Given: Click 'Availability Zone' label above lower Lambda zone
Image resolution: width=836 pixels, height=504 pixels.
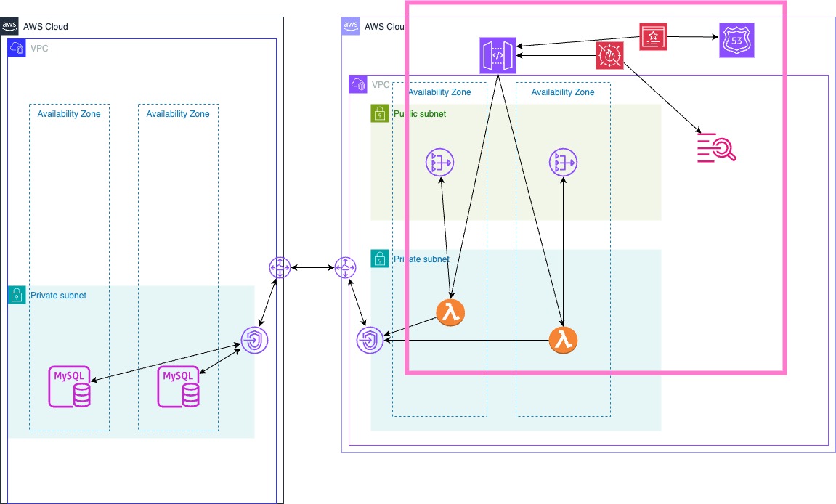Looking at the screenshot, I should pyautogui.click(x=562, y=92).
